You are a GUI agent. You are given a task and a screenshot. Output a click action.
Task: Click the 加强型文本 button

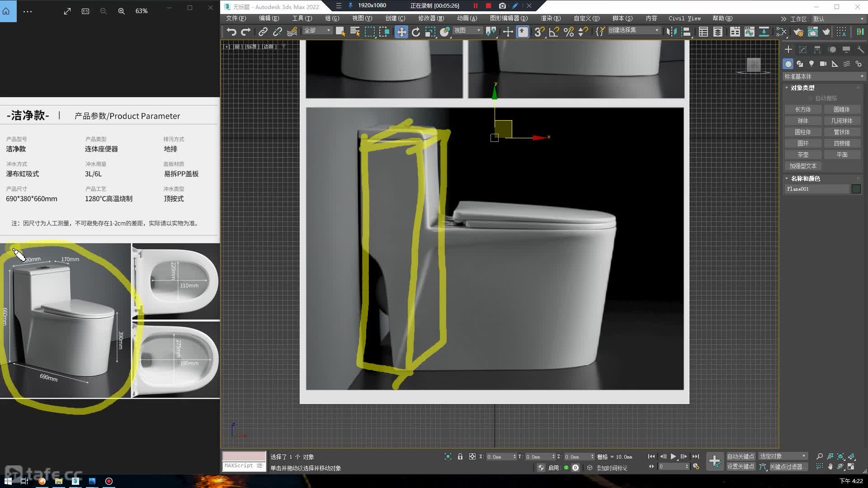(803, 166)
